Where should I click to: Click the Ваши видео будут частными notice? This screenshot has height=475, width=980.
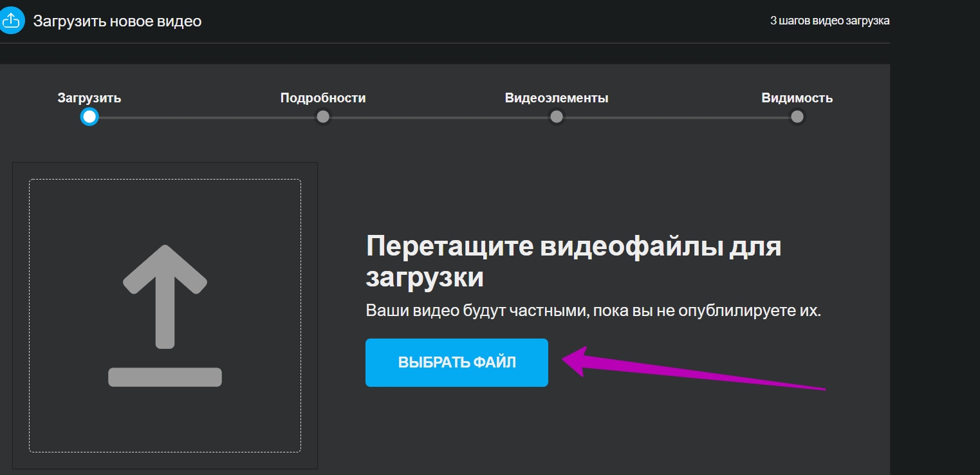click(x=593, y=311)
